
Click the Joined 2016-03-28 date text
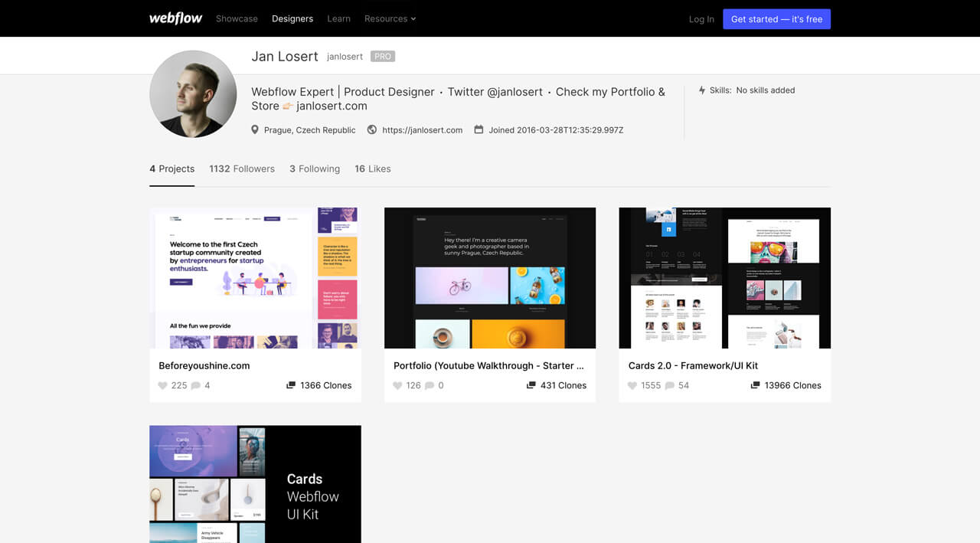[x=557, y=130]
